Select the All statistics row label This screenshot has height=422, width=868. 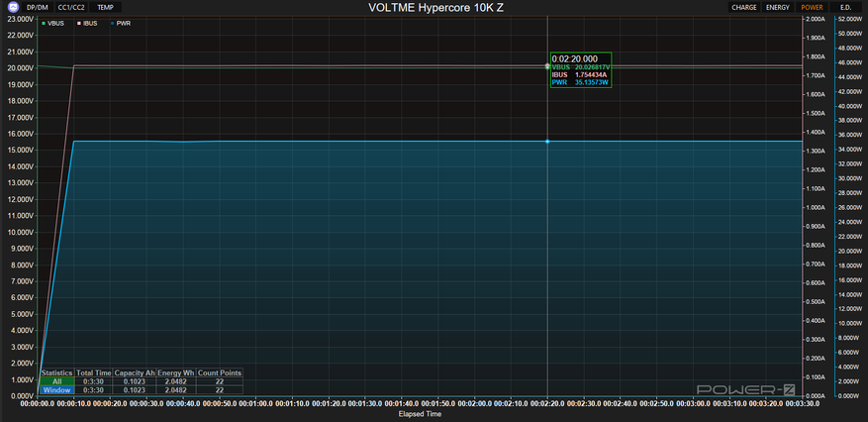(57, 381)
